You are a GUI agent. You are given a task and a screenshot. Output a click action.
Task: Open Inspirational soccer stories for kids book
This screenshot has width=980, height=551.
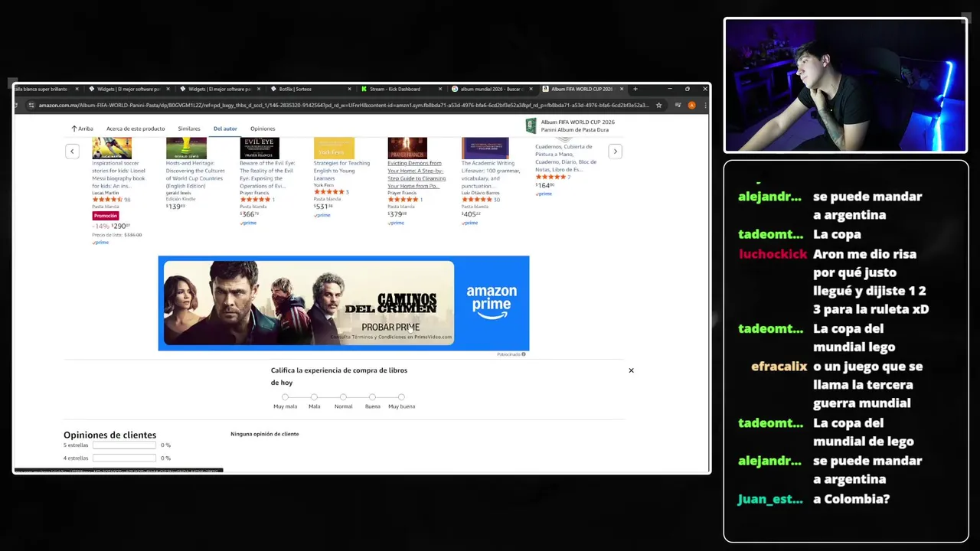(119, 174)
